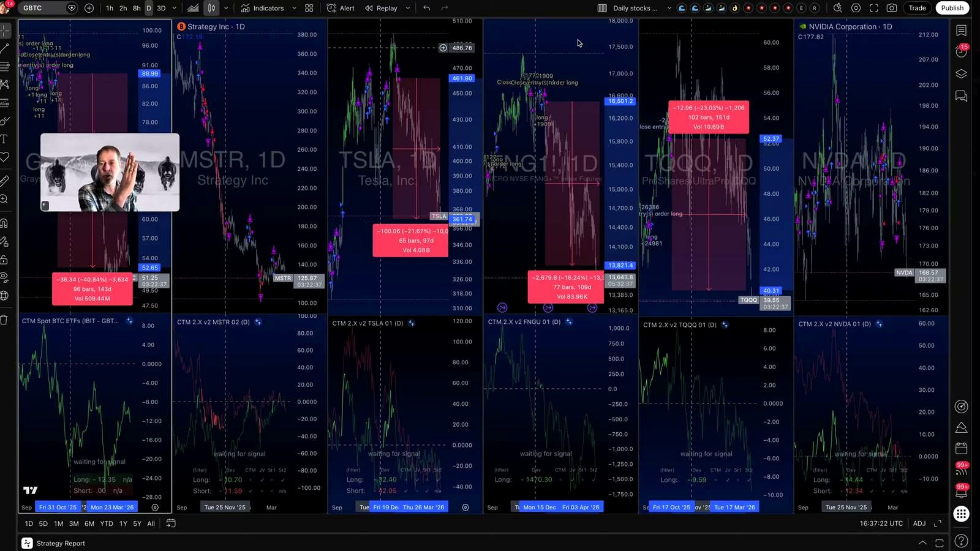Screen dimensions: 980x551
Task: Select the ruler measure tool
Action: (x=4, y=181)
